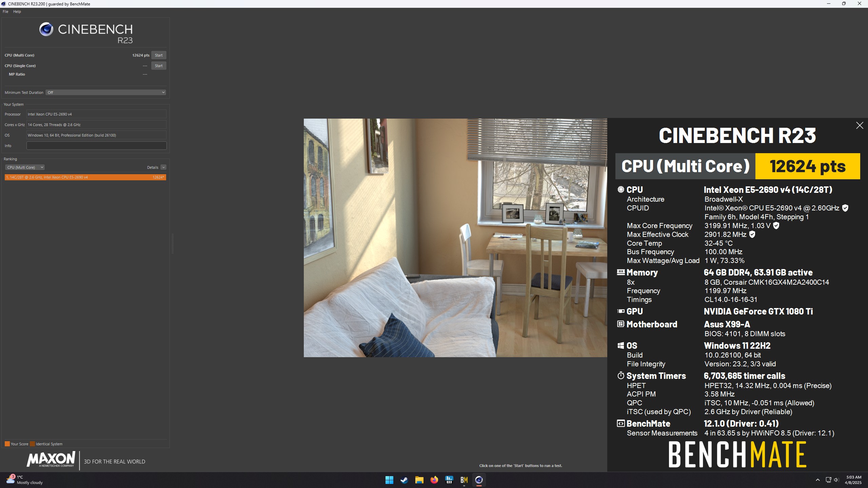Click the Processor field
Image resolution: width=868 pixels, height=488 pixels.
96,114
